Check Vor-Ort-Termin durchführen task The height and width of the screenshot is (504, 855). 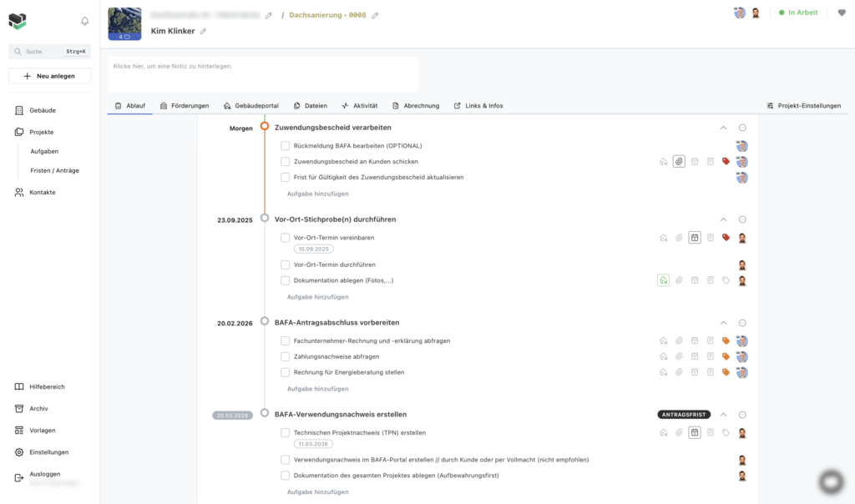coord(286,265)
